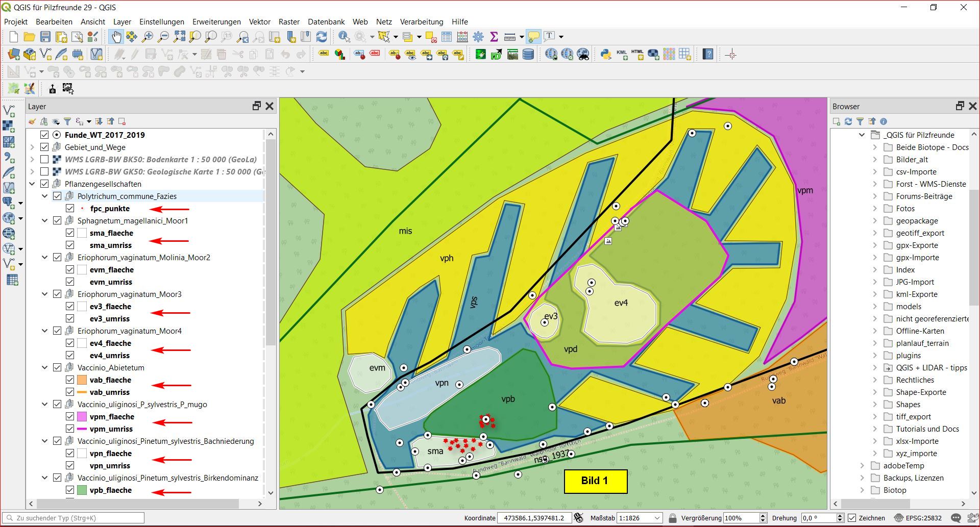Enable the WMS LGRB-BW BK50 Bodenkarte layer
This screenshot has height=527, width=980.
click(x=44, y=159)
